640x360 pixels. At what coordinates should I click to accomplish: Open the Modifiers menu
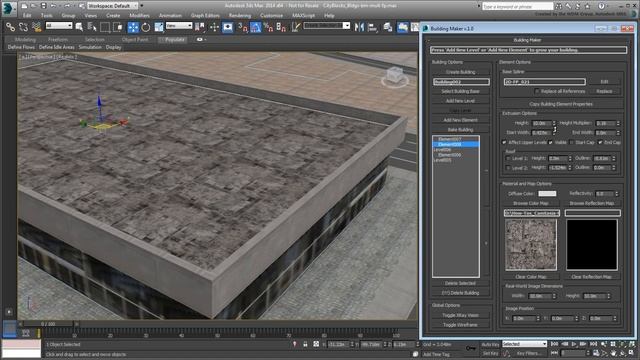click(x=139, y=16)
